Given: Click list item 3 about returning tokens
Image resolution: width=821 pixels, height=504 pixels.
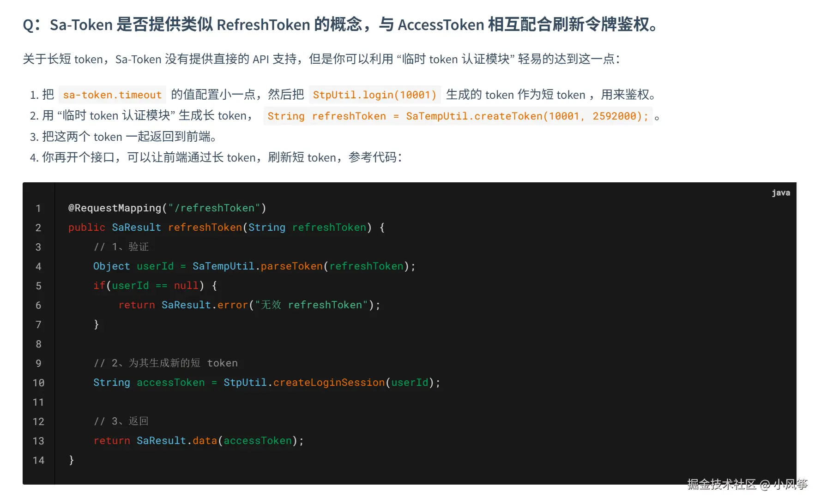Looking at the screenshot, I should (124, 137).
